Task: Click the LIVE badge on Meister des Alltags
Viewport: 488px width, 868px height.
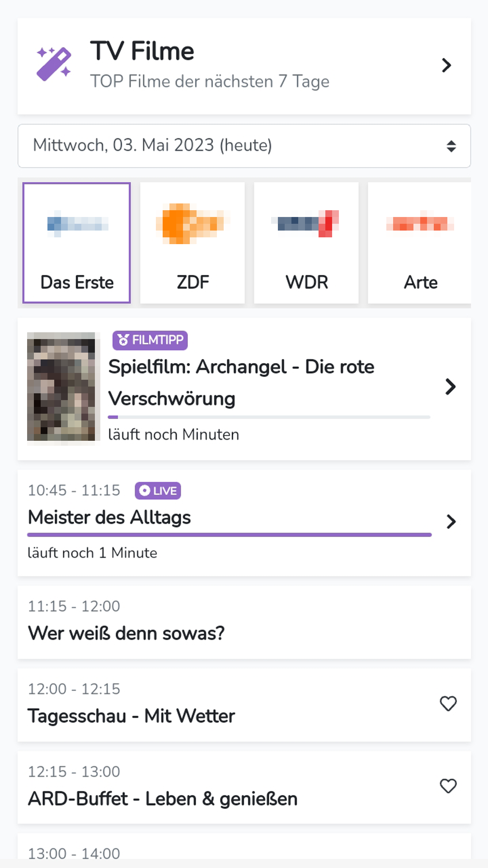Action: [x=158, y=491]
